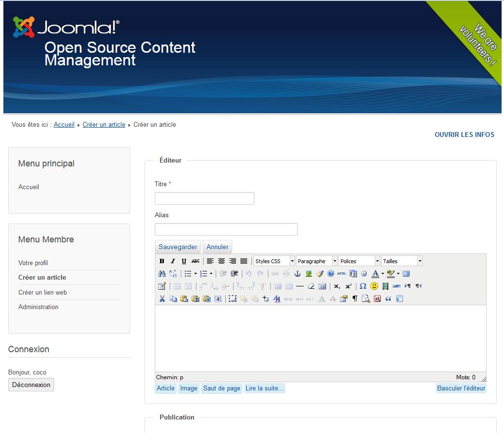Center-align the text
The width and height of the screenshot is (504, 433).
pos(222,261)
